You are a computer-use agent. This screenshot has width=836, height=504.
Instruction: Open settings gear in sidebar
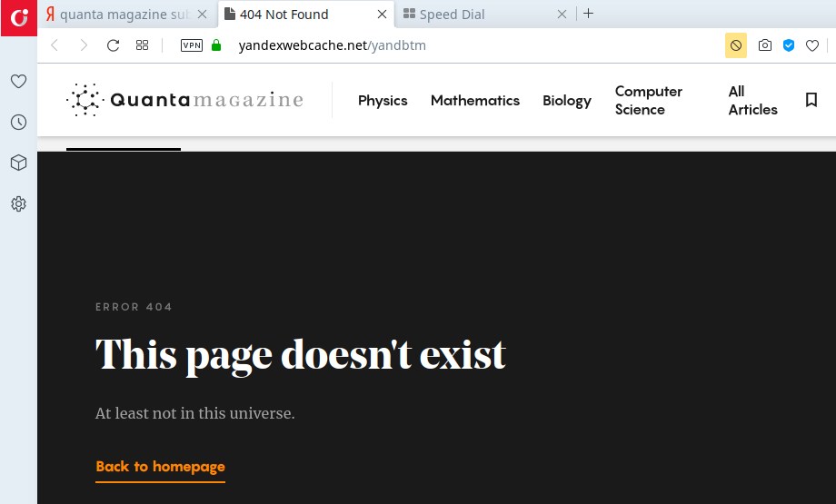coord(18,204)
